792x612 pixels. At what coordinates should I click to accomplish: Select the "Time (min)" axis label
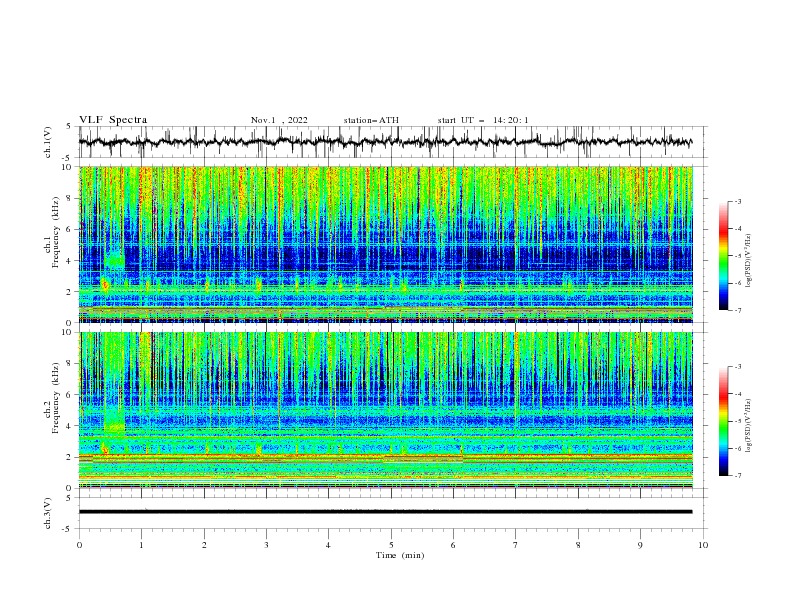(400, 555)
